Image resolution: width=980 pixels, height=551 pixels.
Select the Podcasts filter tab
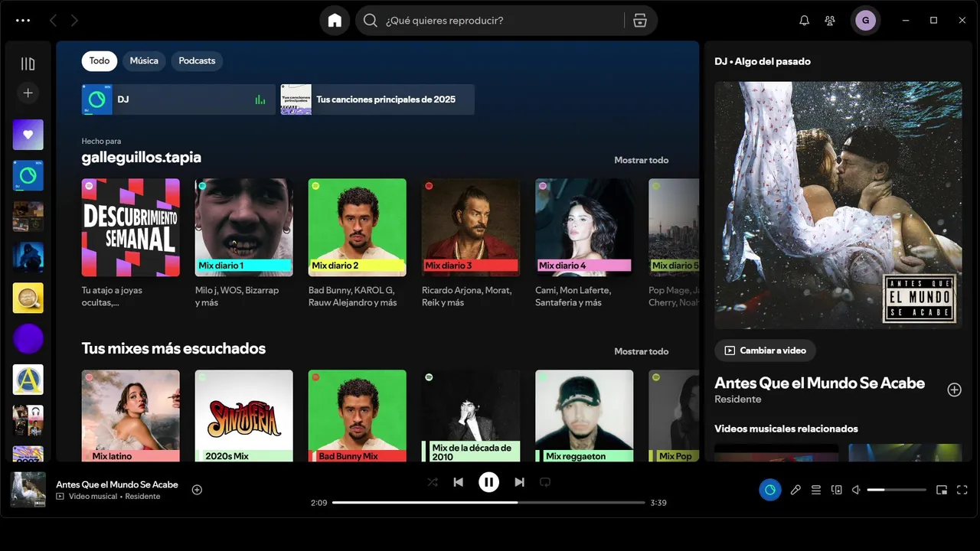coord(197,60)
